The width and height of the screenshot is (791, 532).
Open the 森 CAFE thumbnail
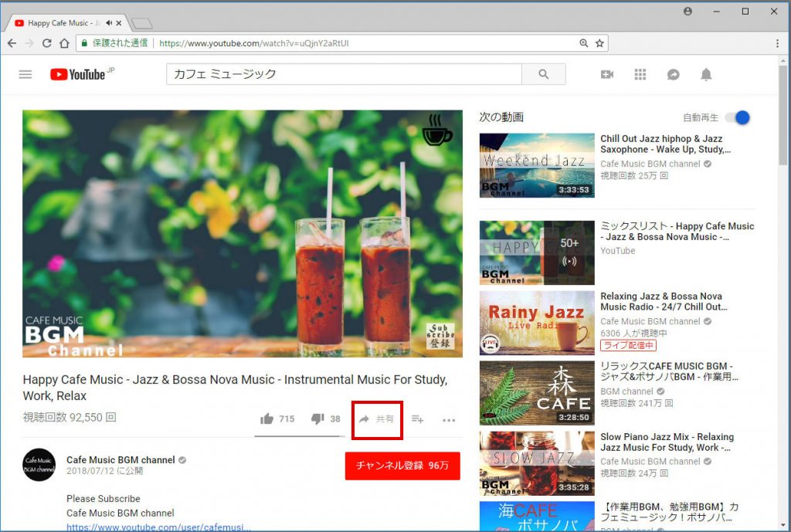(537, 393)
